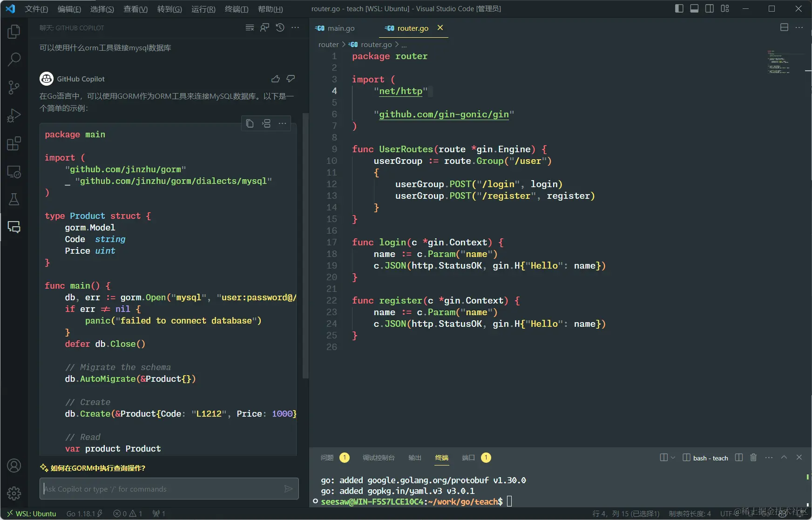Screen dimensions: 812x520
Task: Switch to the 输出 (Output) tab
Action: click(x=415, y=458)
